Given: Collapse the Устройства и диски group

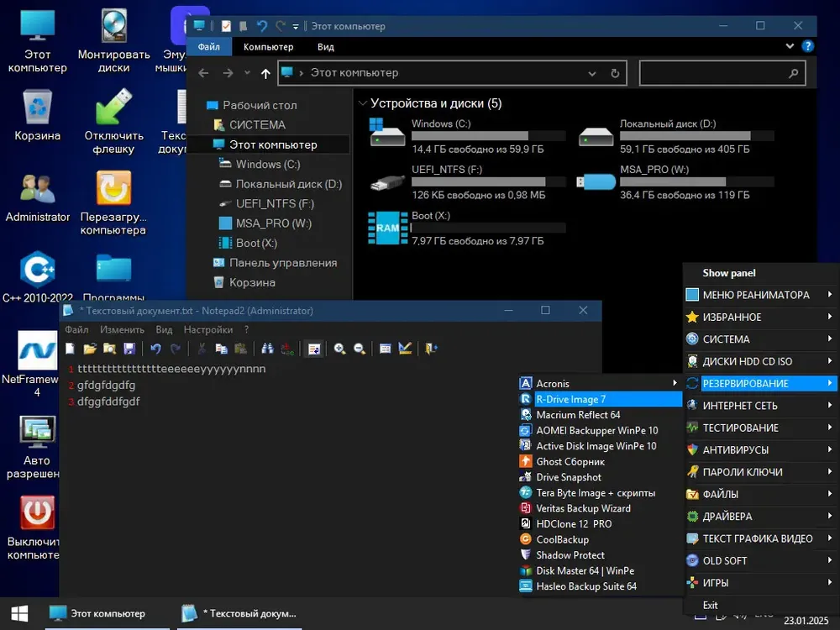Looking at the screenshot, I should pyautogui.click(x=363, y=103).
